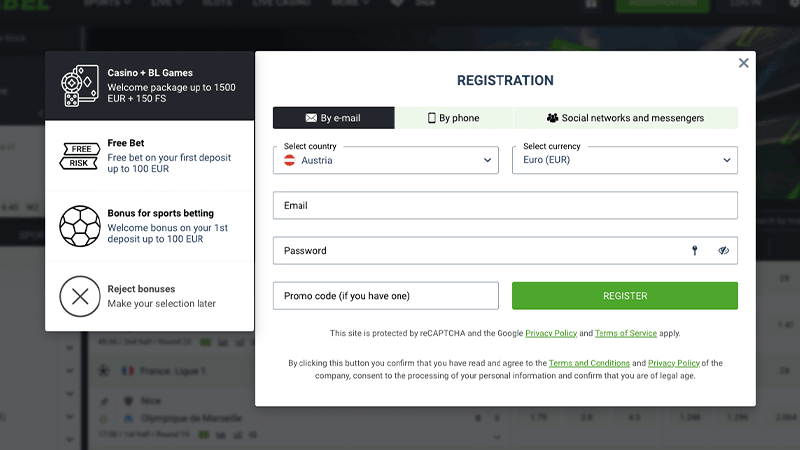Toggle password visibility eye icon
The height and width of the screenshot is (450, 800).
[723, 251]
